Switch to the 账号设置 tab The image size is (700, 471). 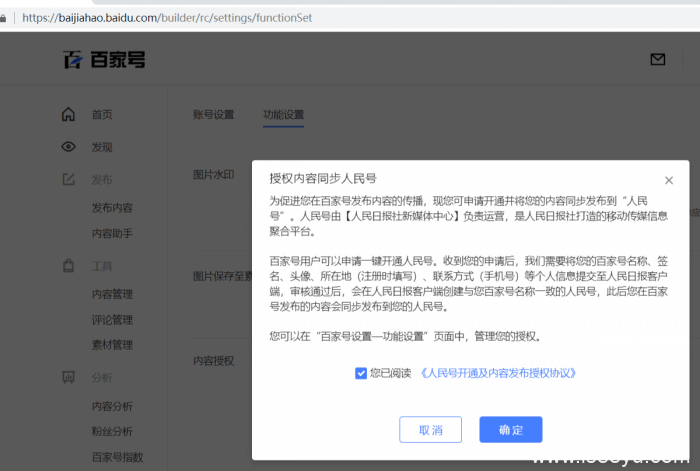[x=213, y=115]
